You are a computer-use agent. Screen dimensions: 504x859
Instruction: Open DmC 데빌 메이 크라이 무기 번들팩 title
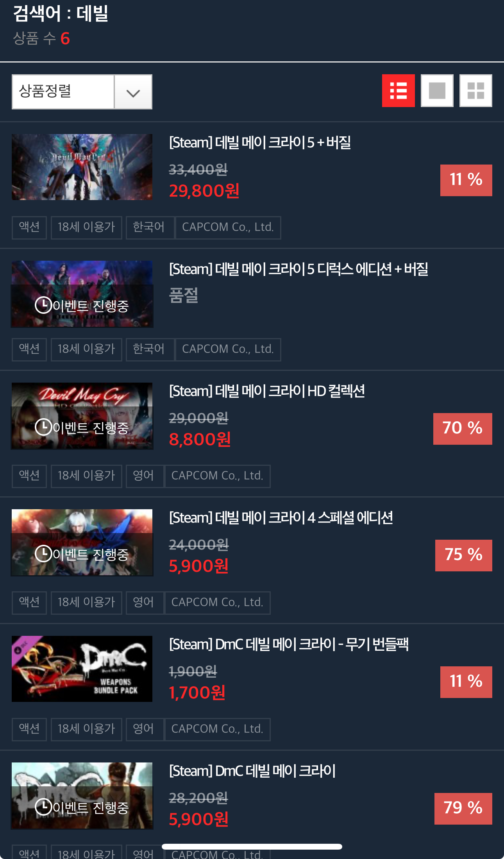coord(289,644)
